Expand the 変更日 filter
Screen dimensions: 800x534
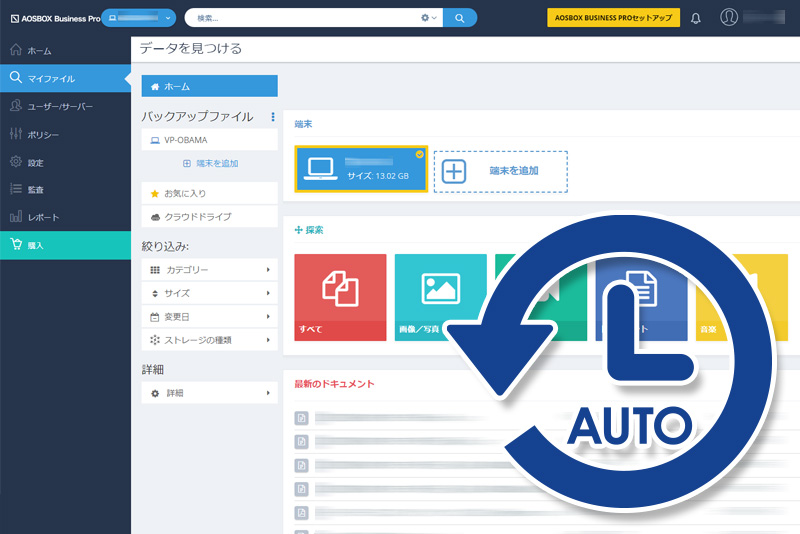tap(209, 317)
